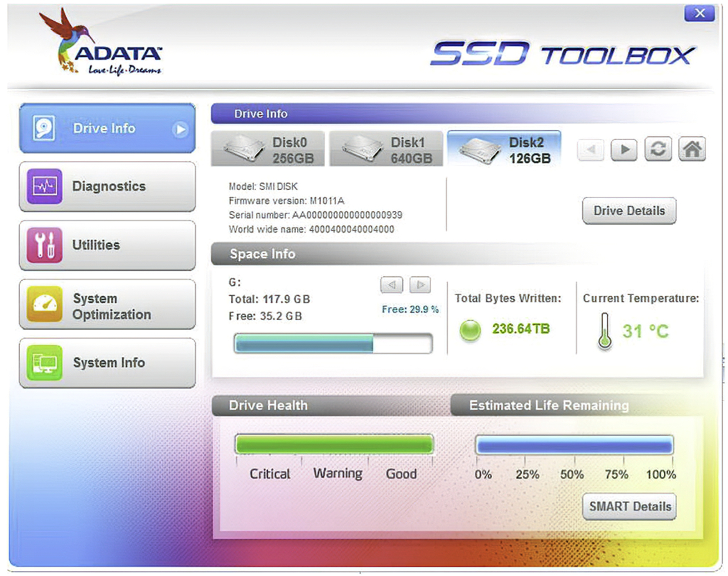Click the Diagnostics waveform icon

44,187
